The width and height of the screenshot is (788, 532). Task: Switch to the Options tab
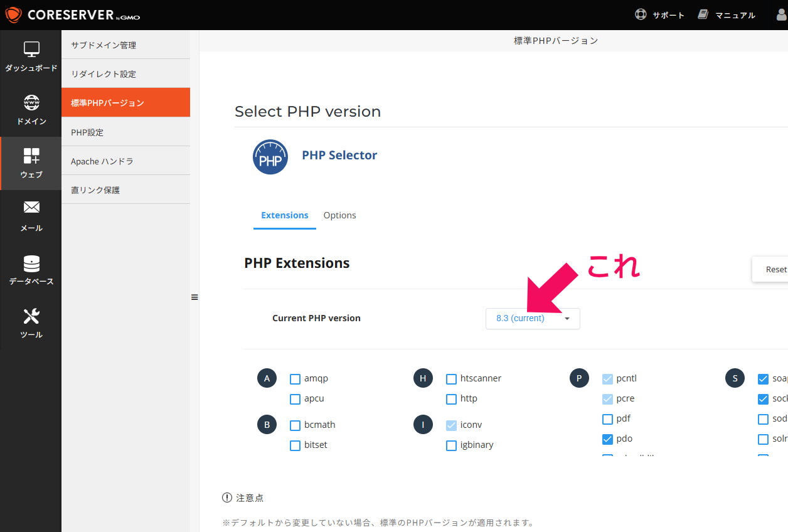click(x=340, y=215)
